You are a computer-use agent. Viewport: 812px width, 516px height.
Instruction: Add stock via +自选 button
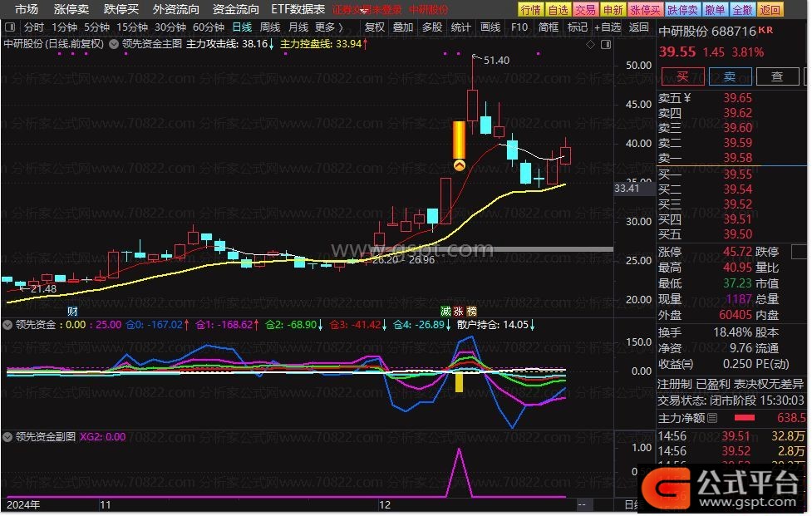pos(608,27)
